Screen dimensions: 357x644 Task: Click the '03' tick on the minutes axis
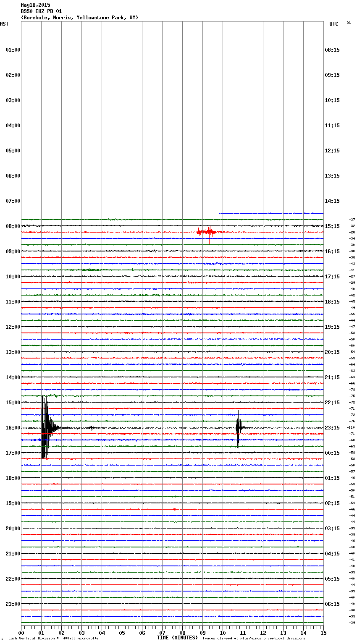pyautogui.click(x=81, y=633)
